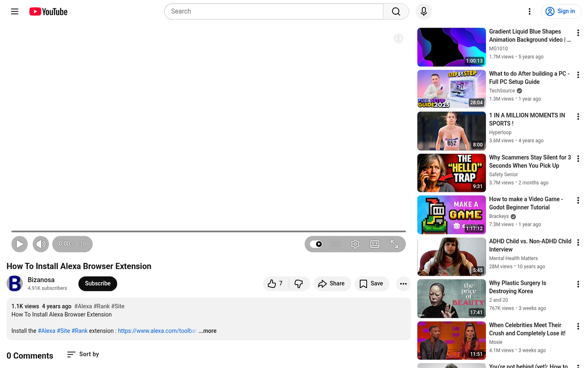
Task: Dislike the video
Action: tap(299, 284)
